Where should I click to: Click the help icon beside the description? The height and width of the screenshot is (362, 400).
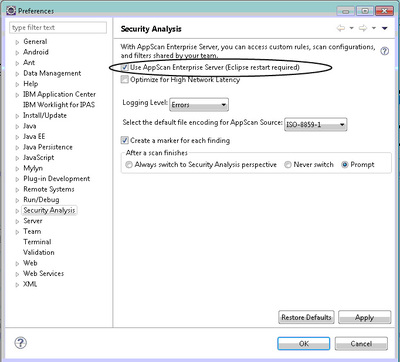pyautogui.click(x=385, y=51)
